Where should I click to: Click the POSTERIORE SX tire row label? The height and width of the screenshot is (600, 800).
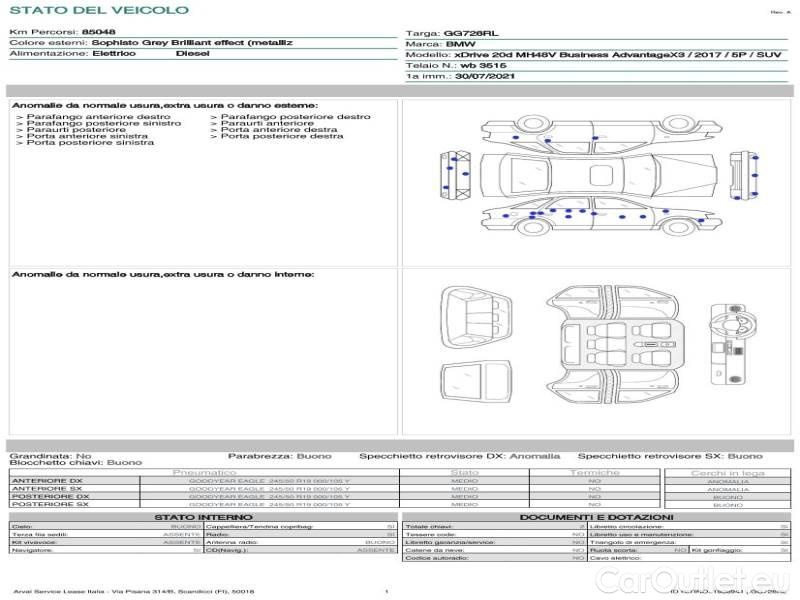pyautogui.click(x=50, y=505)
